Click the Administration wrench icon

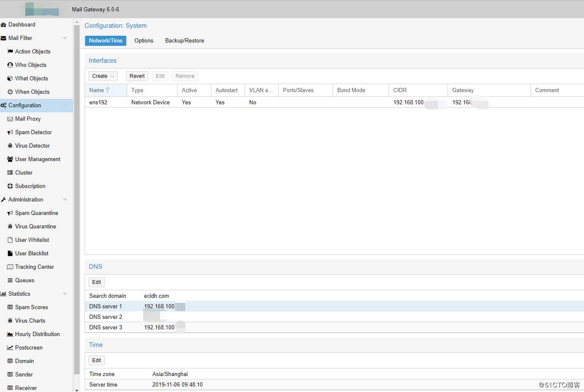(3, 200)
